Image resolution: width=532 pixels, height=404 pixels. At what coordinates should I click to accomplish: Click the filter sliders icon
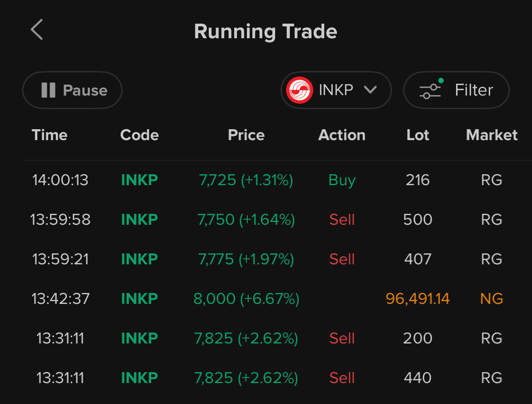click(x=430, y=90)
